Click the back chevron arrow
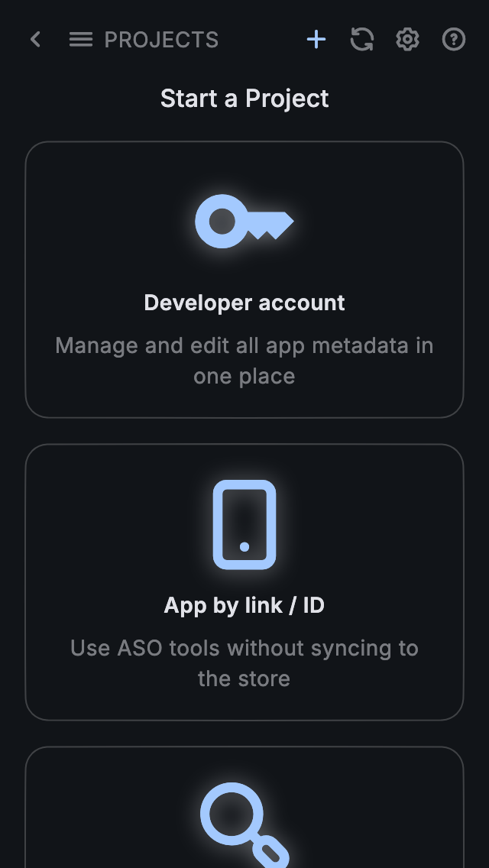Viewport: 489px width, 868px height. pos(35,40)
